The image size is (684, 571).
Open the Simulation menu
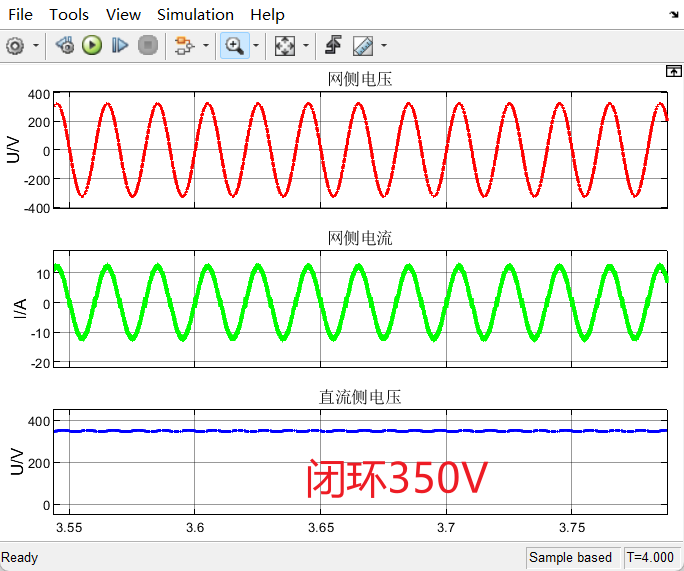(195, 14)
